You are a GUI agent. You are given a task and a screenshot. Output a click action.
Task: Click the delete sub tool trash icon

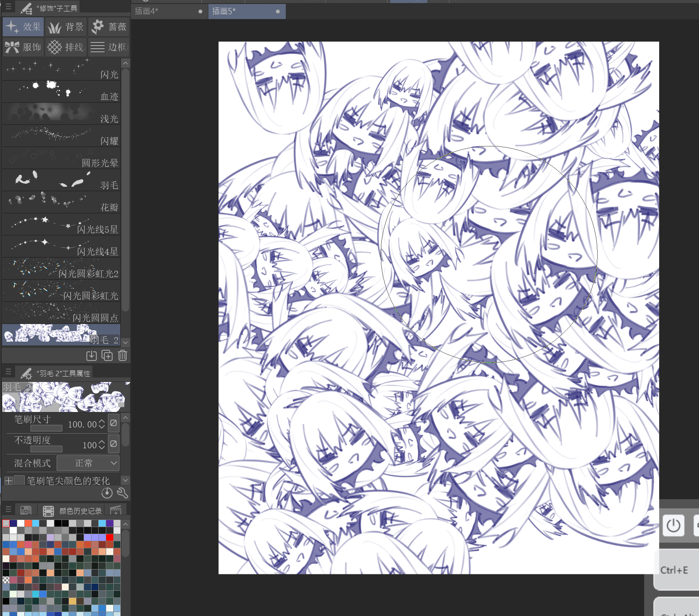point(123,355)
